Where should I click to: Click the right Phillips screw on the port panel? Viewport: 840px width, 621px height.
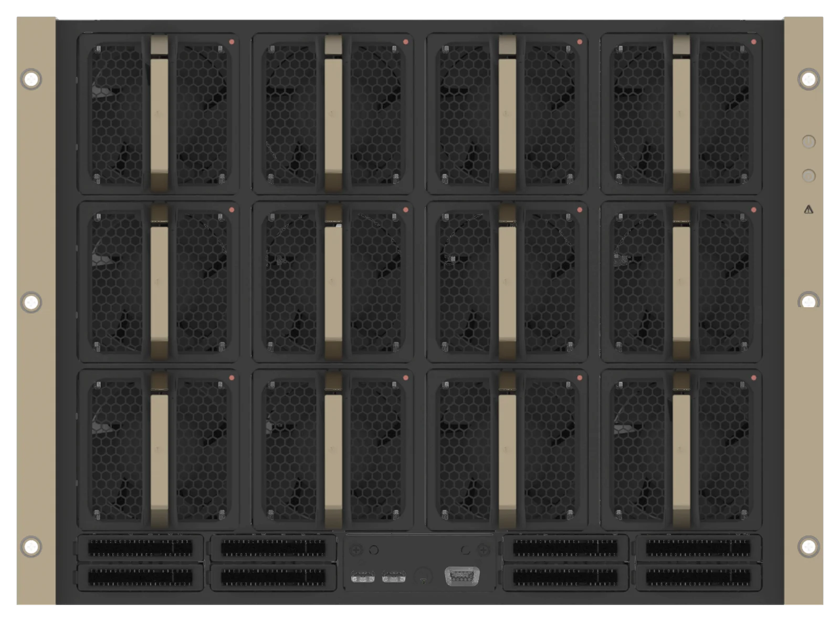point(484,550)
